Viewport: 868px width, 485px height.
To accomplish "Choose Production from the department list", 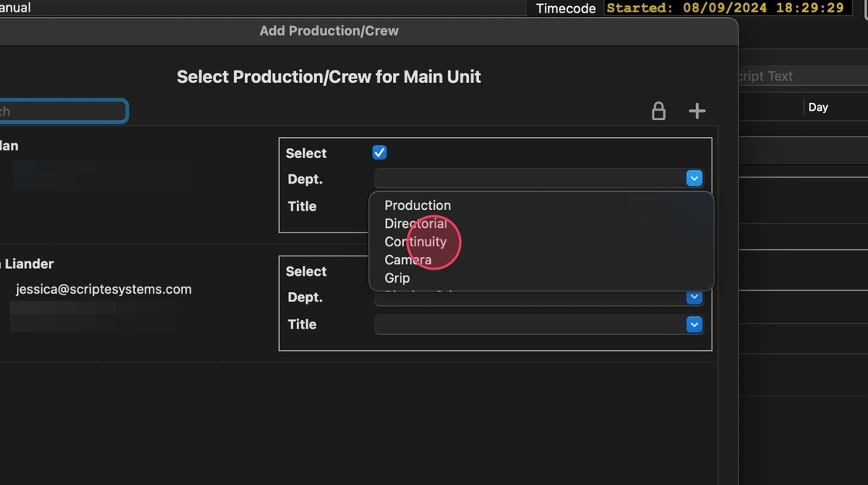I will tap(418, 205).
